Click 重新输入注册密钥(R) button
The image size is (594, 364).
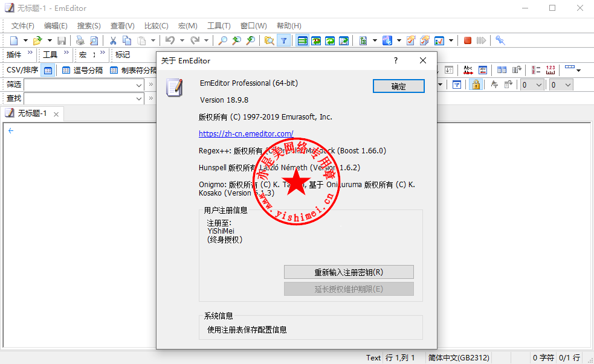click(x=349, y=272)
